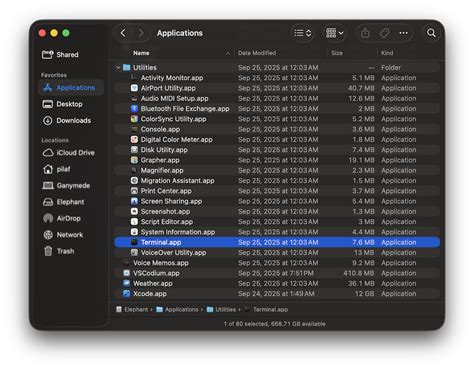Click 'Sep 25, 2025 at 7:51 PM' date
This screenshot has width=474, height=369.
tap(276, 273)
